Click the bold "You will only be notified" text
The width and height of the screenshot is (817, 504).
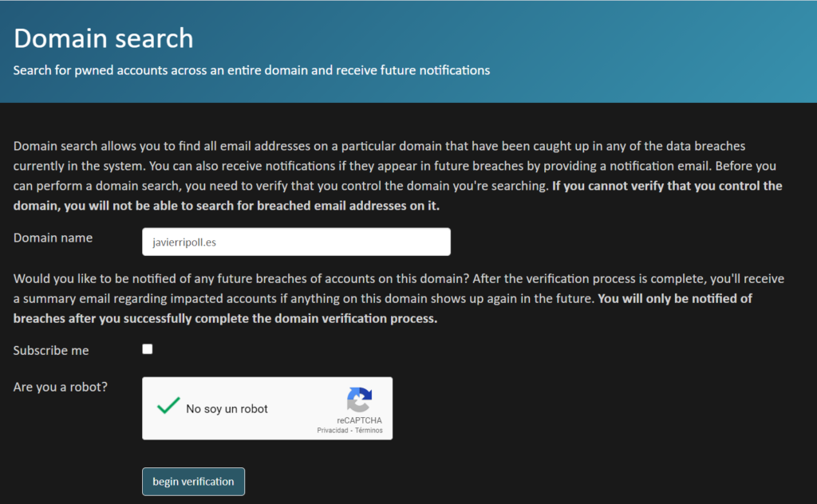click(382, 309)
